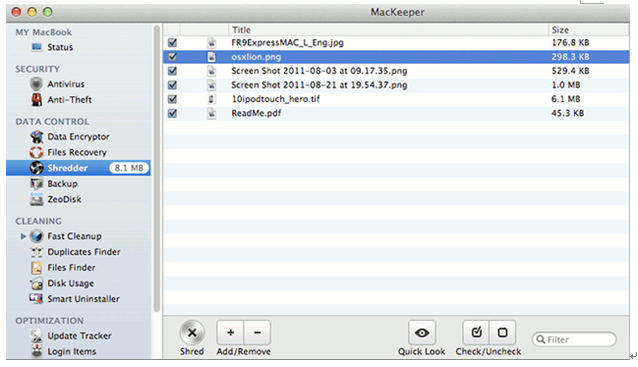
Task: Open the Update Tracker icon
Action: (x=36, y=336)
